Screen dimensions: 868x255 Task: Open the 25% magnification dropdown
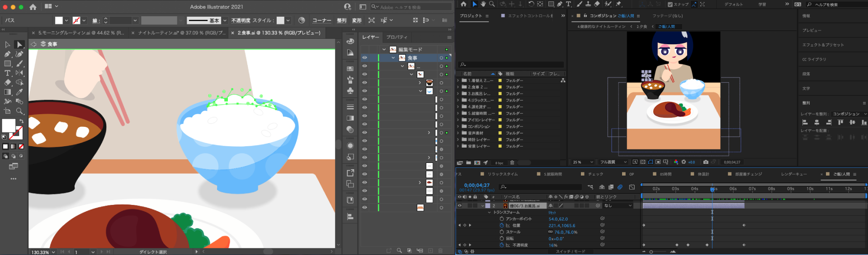(x=583, y=162)
